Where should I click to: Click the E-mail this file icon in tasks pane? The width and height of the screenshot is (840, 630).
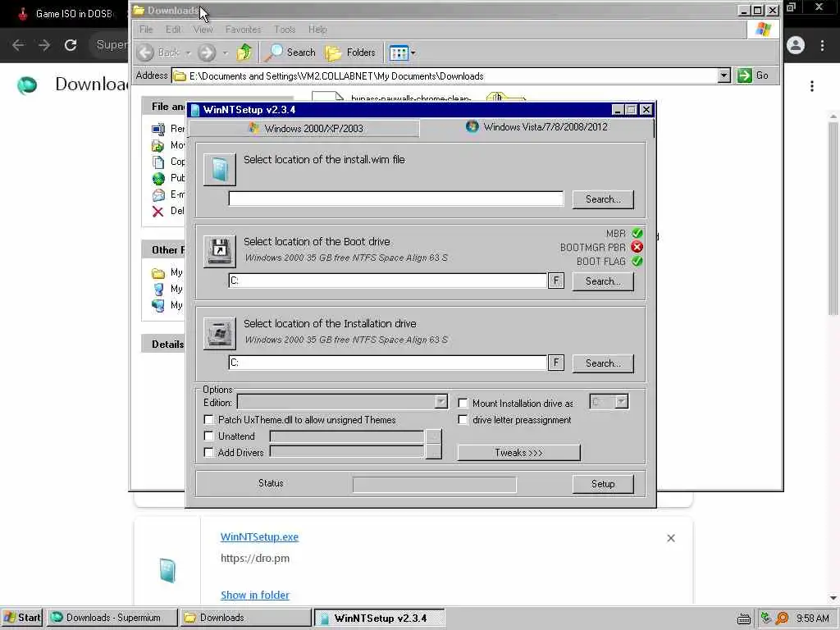[x=158, y=195]
